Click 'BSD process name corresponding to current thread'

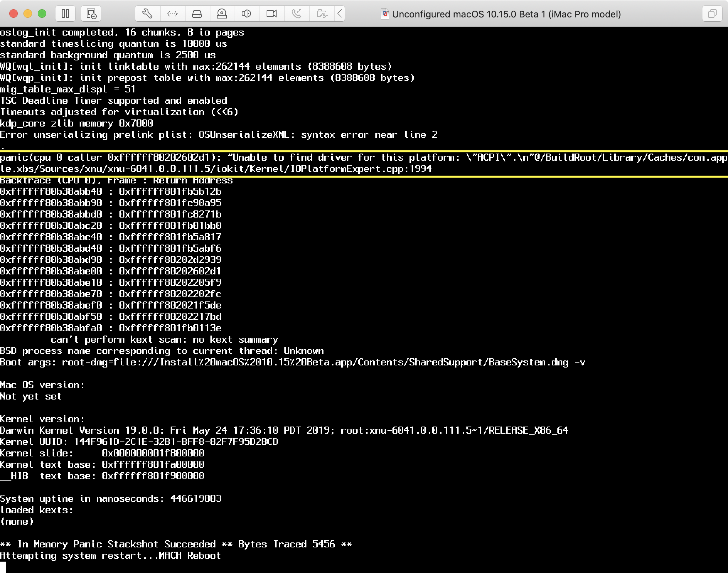click(162, 351)
